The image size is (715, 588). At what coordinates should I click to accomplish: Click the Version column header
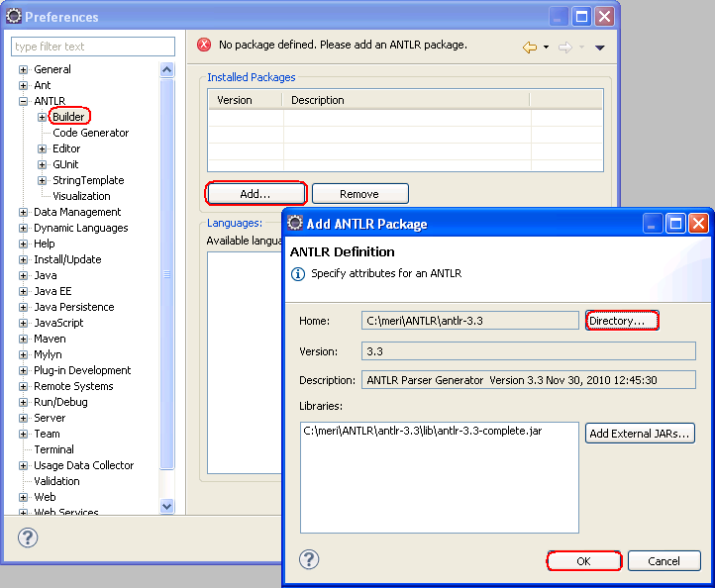click(246, 100)
